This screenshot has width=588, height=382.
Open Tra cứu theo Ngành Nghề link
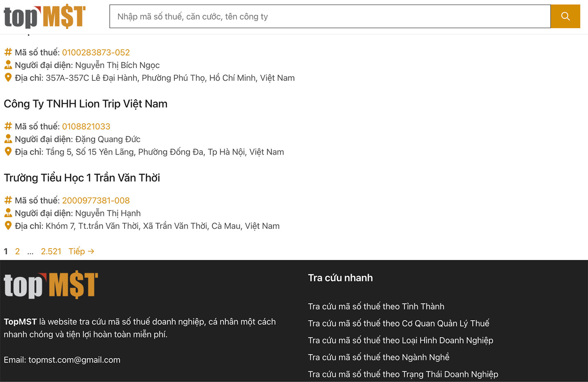pos(379,357)
